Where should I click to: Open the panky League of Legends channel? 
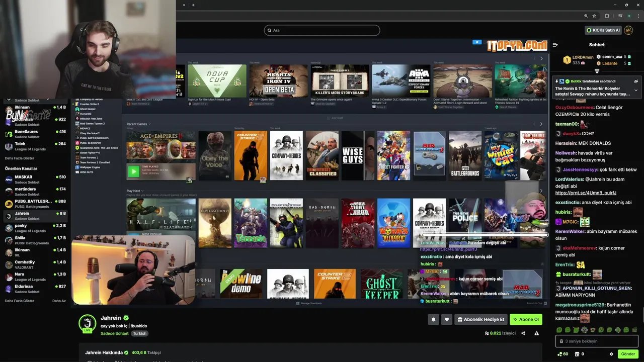pyautogui.click(x=35, y=228)
